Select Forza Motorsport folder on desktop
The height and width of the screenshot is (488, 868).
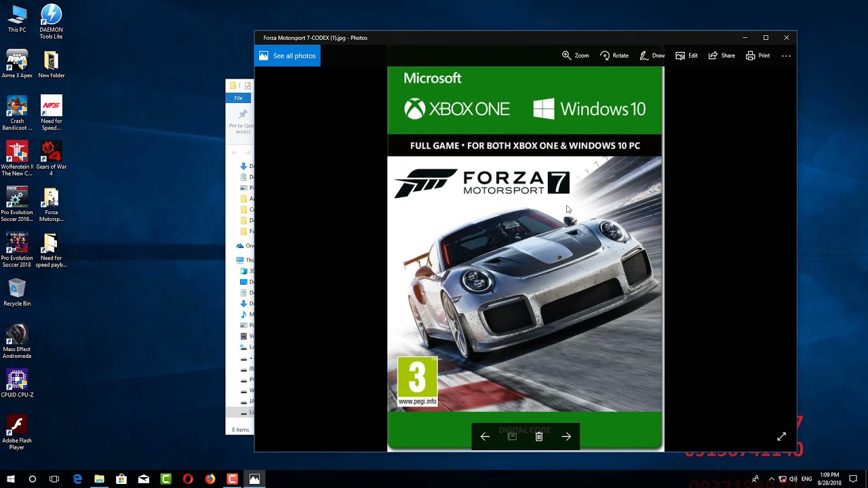[51, 205]
